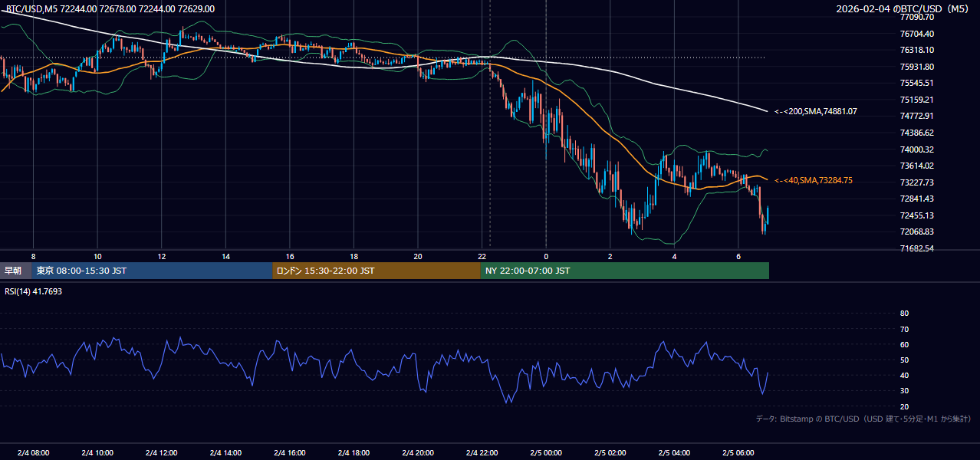Click the 72455.13 price axis label
This screenshot has width=980, height=460.
click(x=917, y=215)
